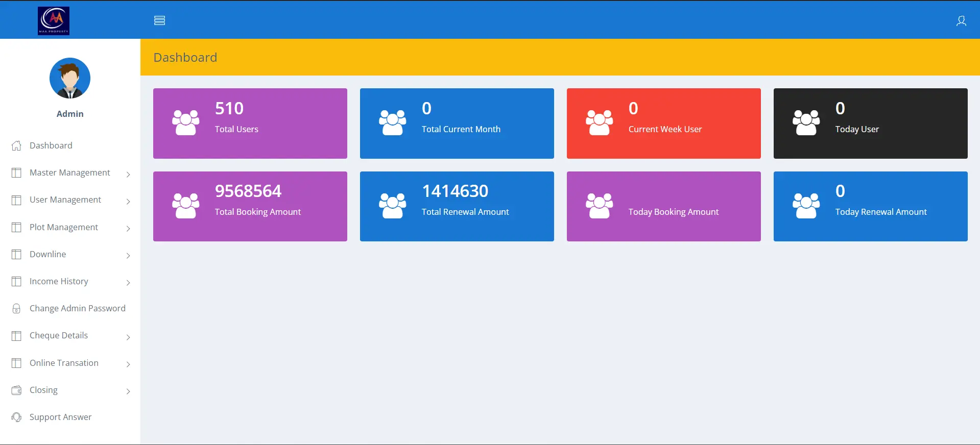The height and width of the screenshot is (445, 980).
Task: Click the Support Answer headset icon
Action: pos(16,417)
